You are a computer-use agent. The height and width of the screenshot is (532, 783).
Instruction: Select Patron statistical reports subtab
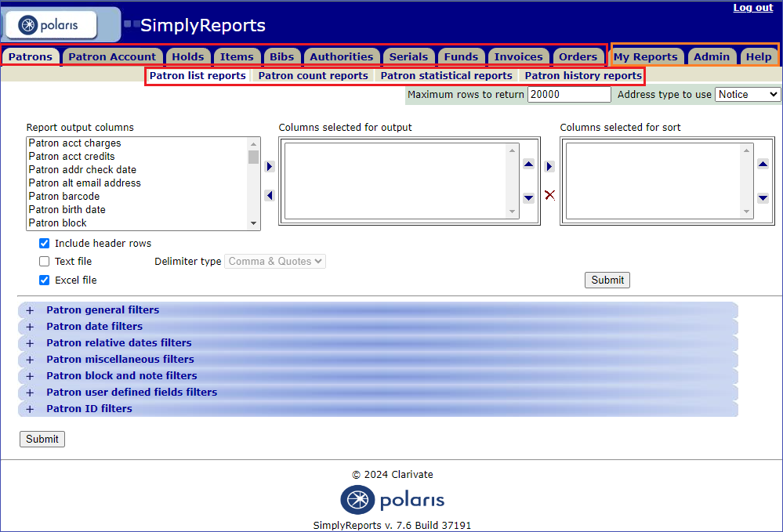pyautogui.click(x=447, y=76)
